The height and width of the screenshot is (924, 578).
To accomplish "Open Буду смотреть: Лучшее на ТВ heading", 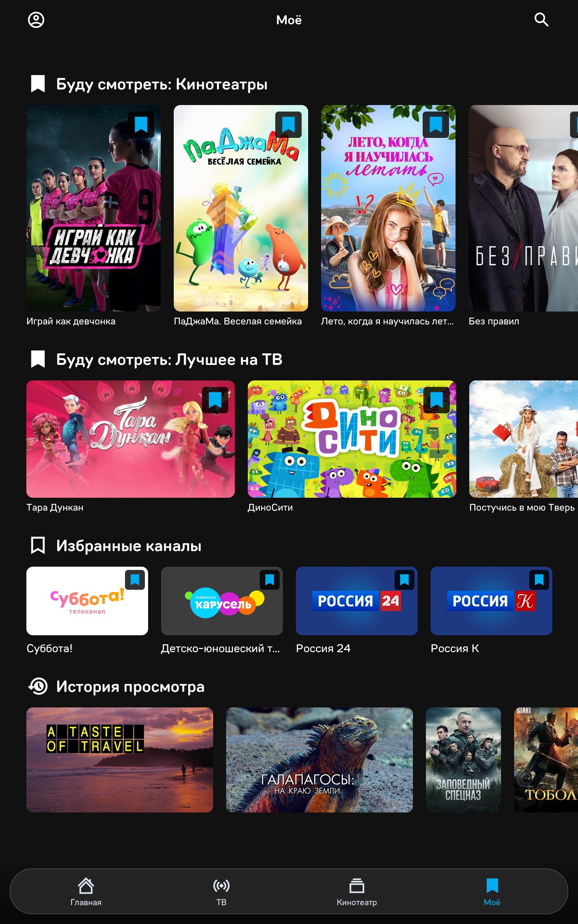I will 169,359.
